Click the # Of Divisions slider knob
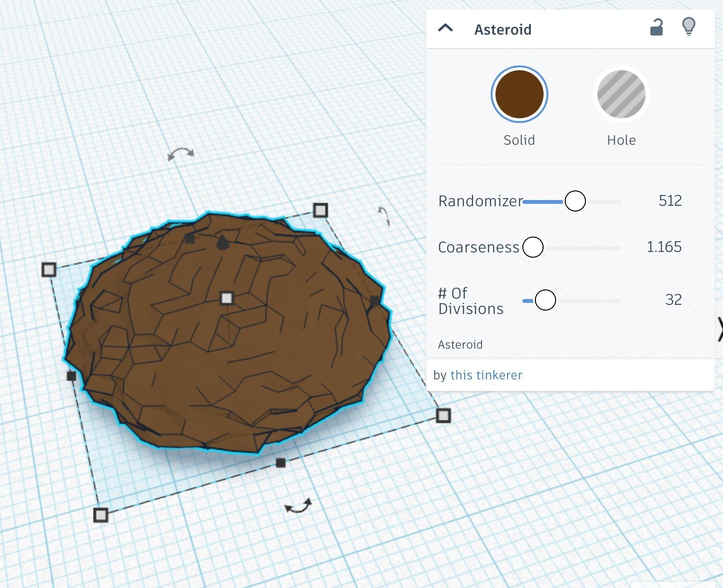The height and width of the screenshot is (588, 723). click(x=545, y=300)
